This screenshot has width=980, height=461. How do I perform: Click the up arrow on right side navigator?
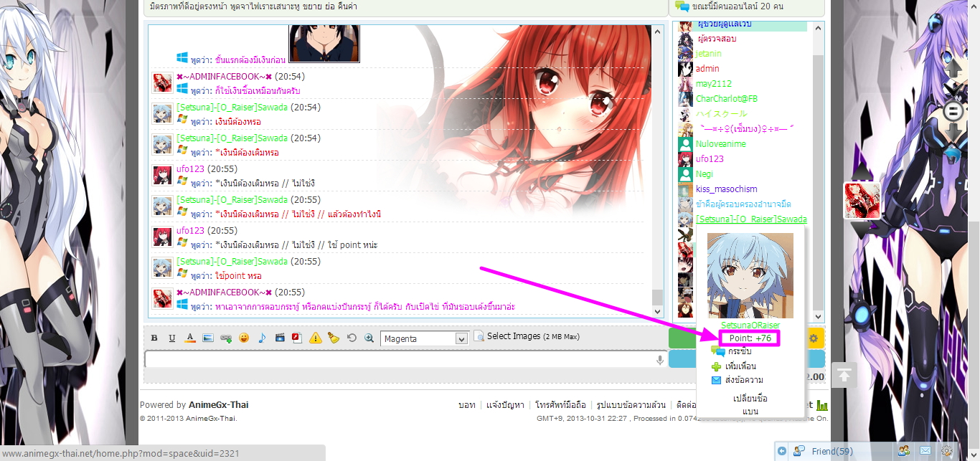(953, 68)
